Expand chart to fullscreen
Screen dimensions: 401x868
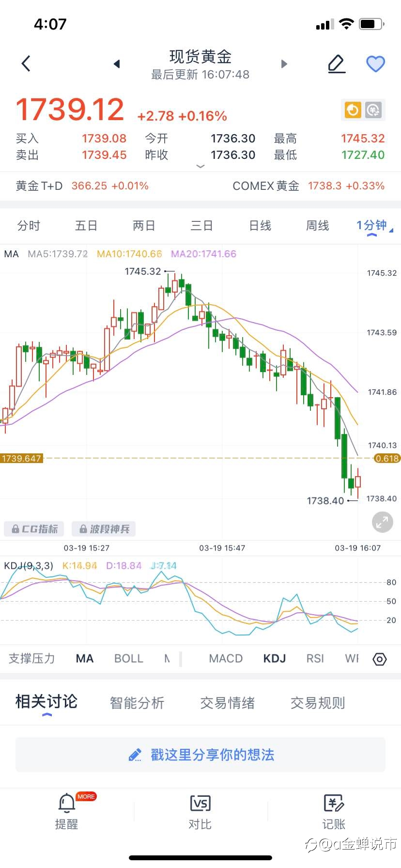pyautogui.click(x=382, y=522)
